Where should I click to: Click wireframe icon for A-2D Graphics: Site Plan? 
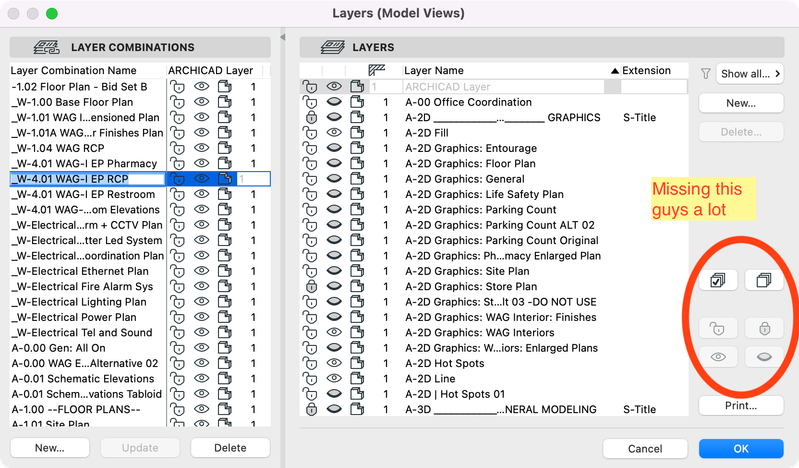357,271
